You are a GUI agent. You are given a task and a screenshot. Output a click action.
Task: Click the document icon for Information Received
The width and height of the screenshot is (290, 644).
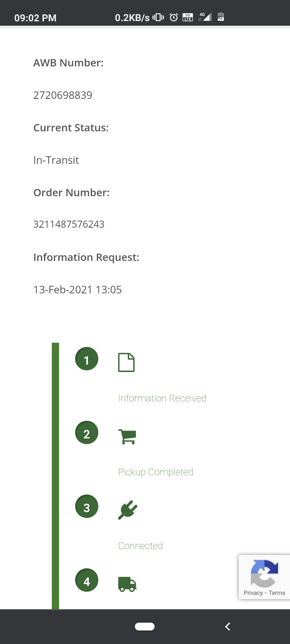[126, 362]
